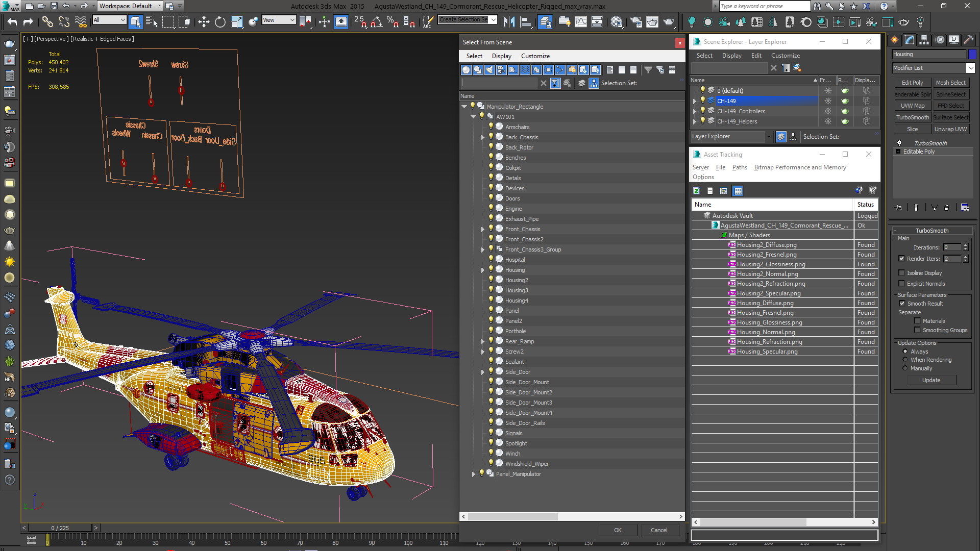Open Edit menu in Scene Explorer

pyautogui.click(x=756, y=56)
